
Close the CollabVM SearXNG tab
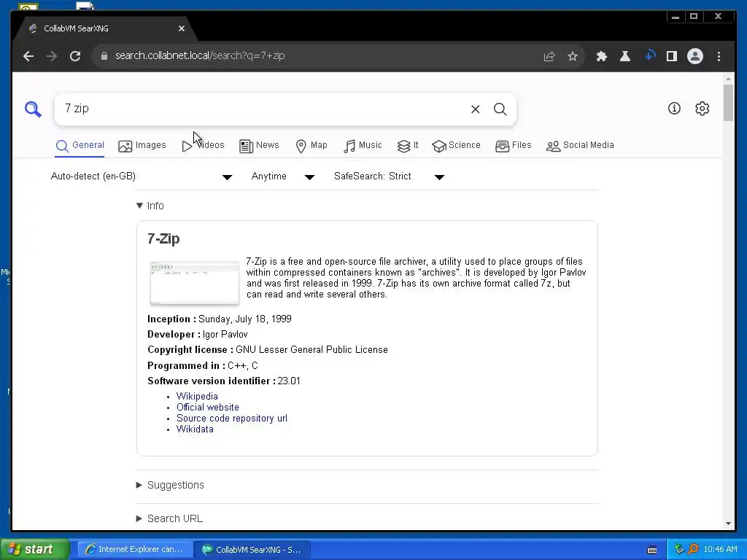click(182, 28)
